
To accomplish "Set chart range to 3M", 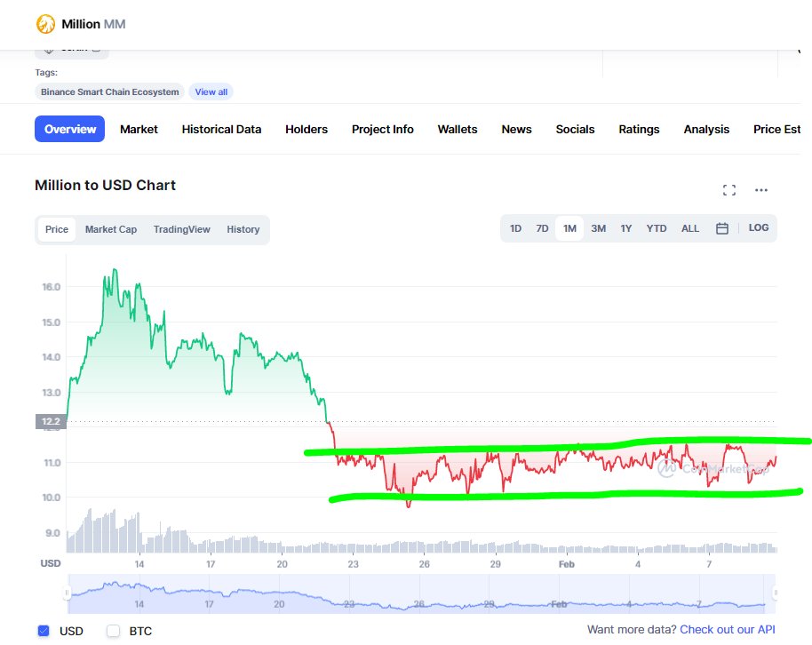I will click(598, 228).
